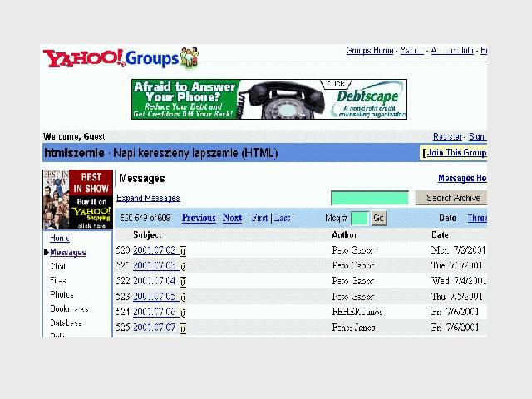
Task: Click the Subject column header
Action: click(147, 234)
